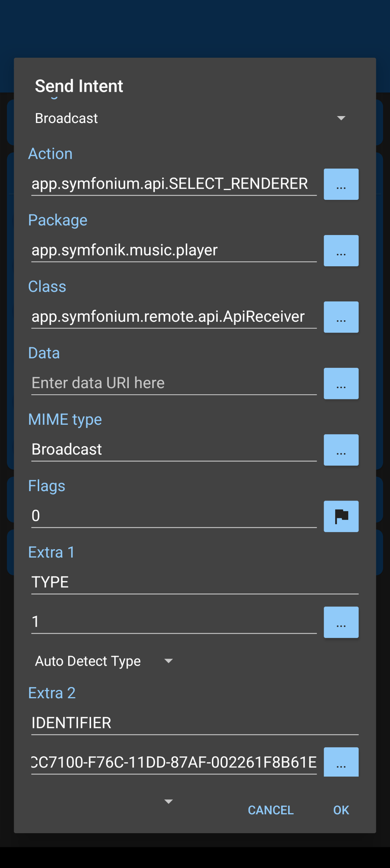Screen dimensions: 390x868
Task: Tap the ellipsis button beside Data field
Action: pos(341,383)
